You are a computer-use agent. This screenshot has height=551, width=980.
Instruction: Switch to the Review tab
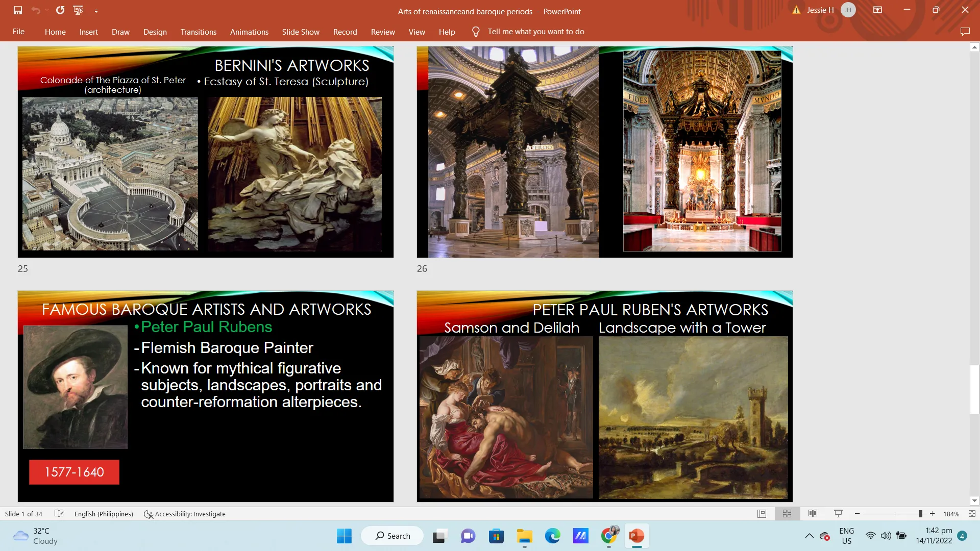pos(383,32)
